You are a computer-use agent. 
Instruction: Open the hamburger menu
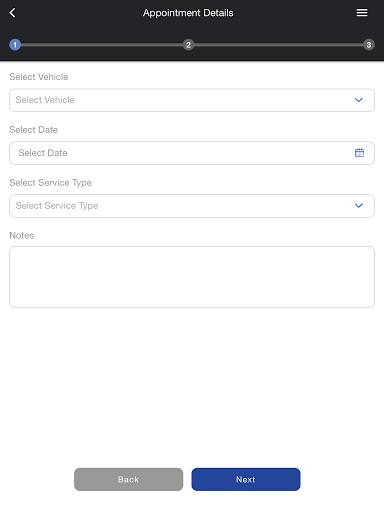362,13
